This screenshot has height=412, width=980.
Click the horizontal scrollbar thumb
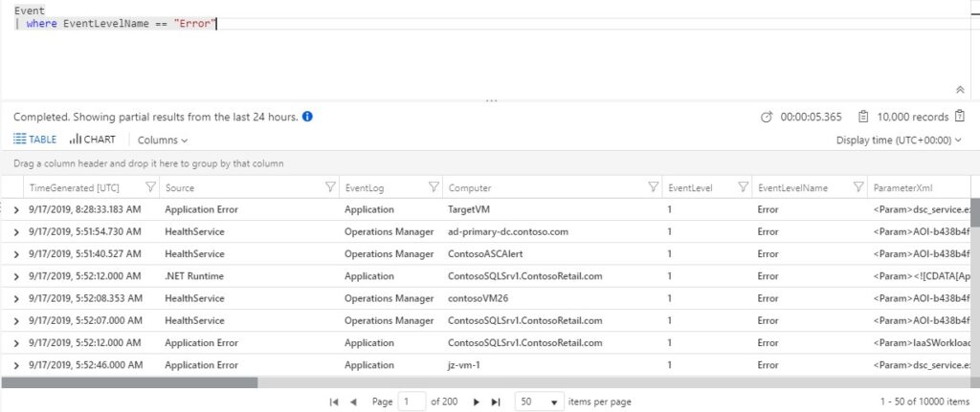[129, 382]
